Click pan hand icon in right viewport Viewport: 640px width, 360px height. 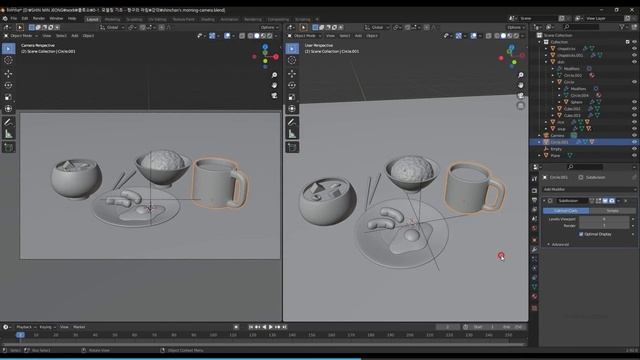(x=521, y=85)
